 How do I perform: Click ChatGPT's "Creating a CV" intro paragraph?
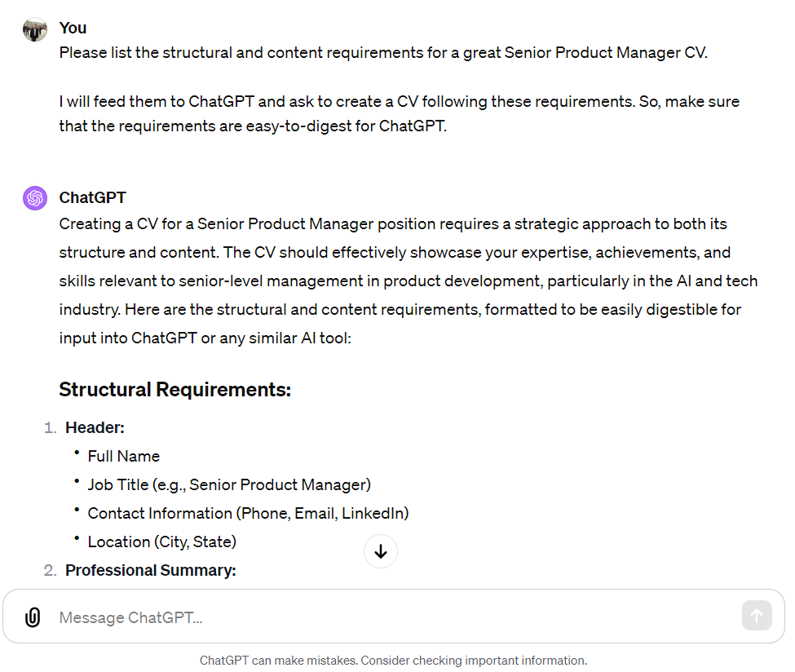(408, 281)
